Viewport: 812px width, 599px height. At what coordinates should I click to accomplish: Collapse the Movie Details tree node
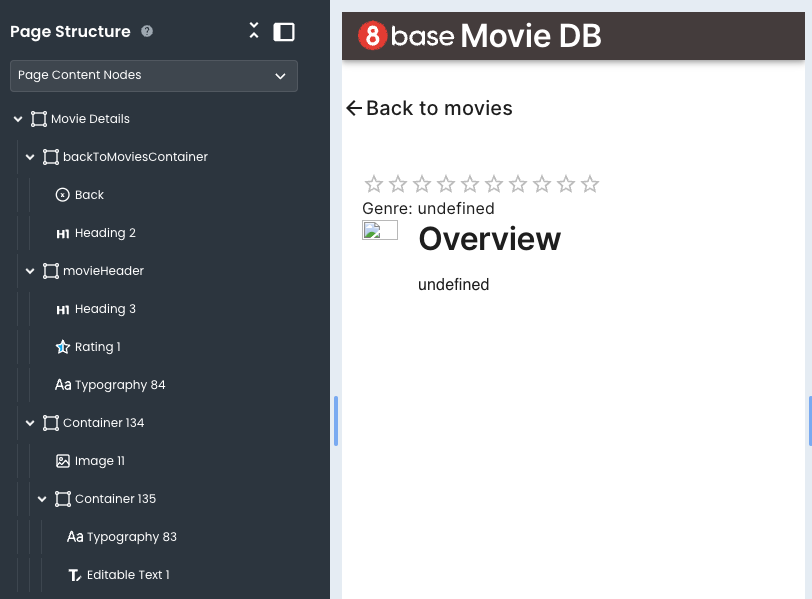18,119
